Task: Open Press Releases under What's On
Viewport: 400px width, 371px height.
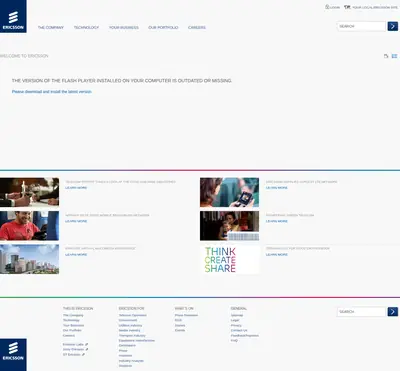Action: (186, 315)
